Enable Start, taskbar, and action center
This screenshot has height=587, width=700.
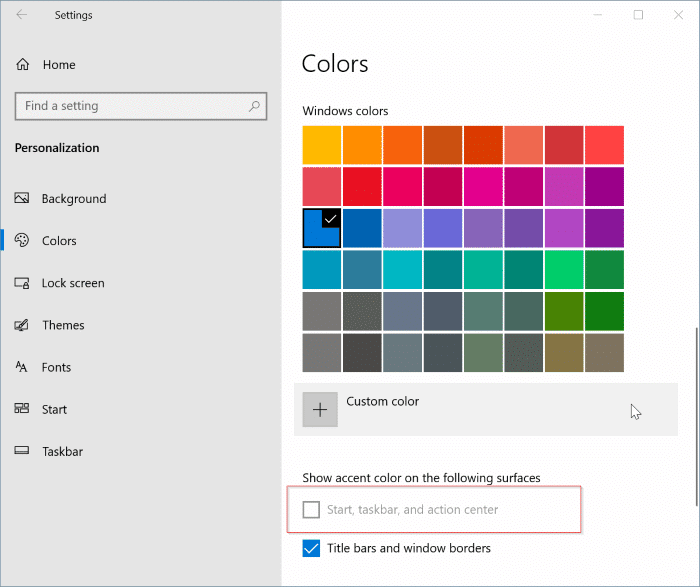pos(311,510)
